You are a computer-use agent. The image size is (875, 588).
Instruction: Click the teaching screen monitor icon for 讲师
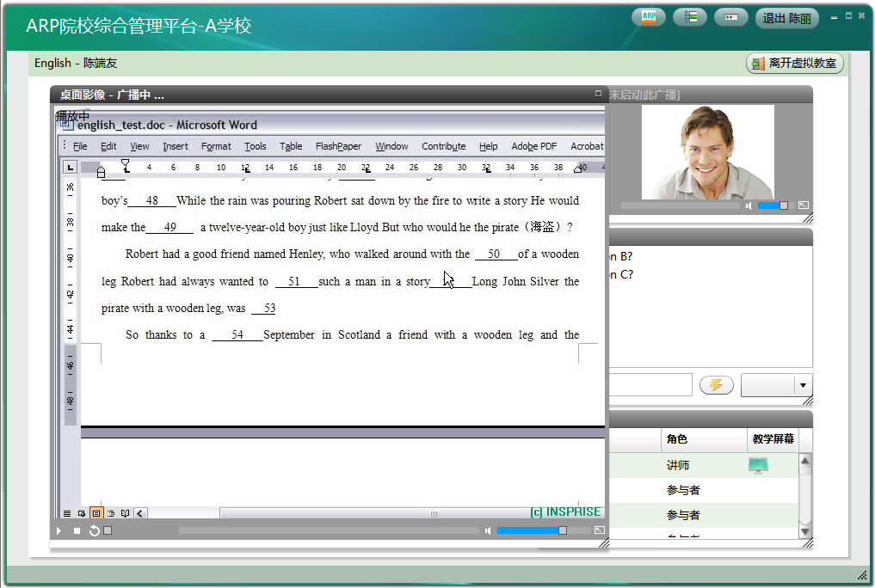758,465
